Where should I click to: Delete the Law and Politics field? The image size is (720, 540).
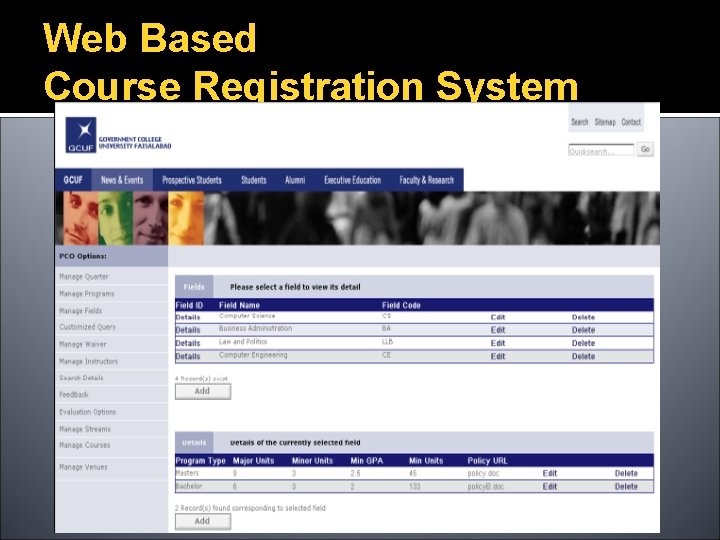click(583, 343)
